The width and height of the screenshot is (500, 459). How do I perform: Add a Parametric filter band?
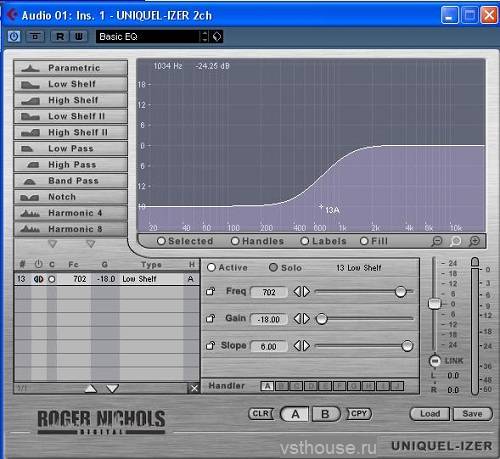pos(71,68)
